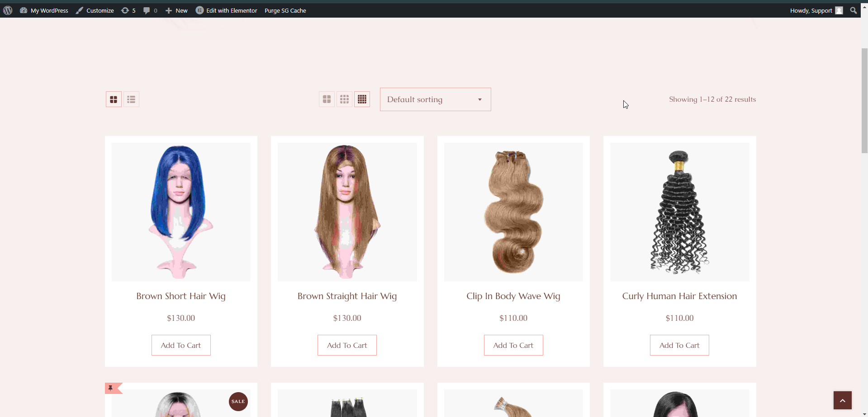
Task: Open the 5 pending updates icon
Action: 128,10
